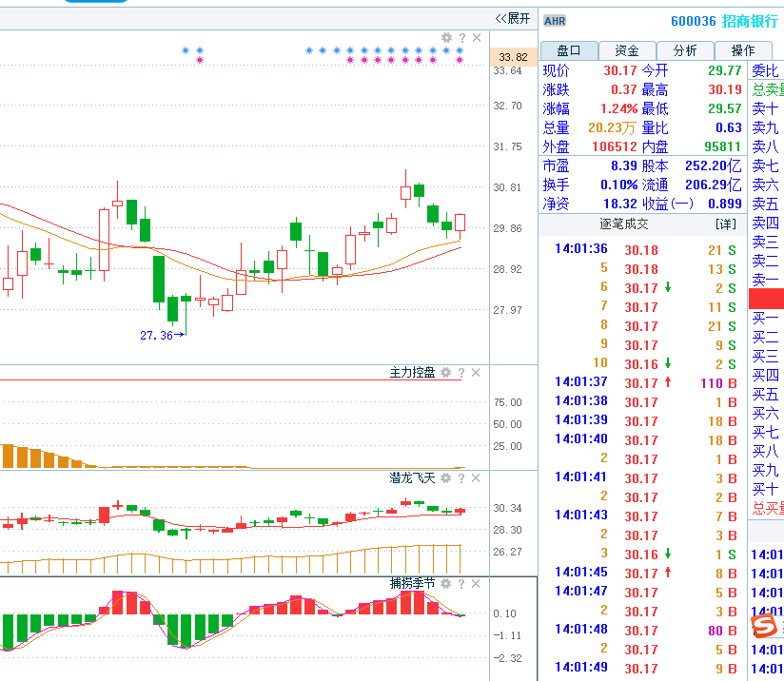This screenshot has width=784, height=681.
Task: Open settings gear for 主力控盘 indicator
Action: click(446, 373)
